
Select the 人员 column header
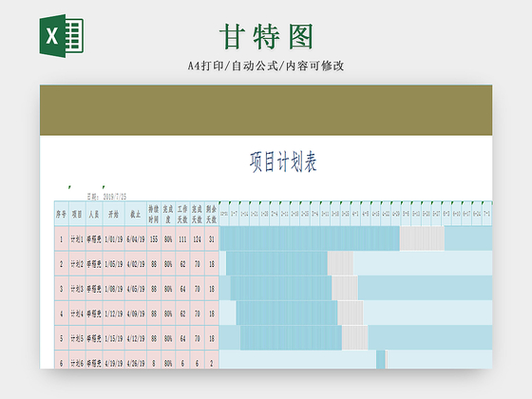click(94, 214)
